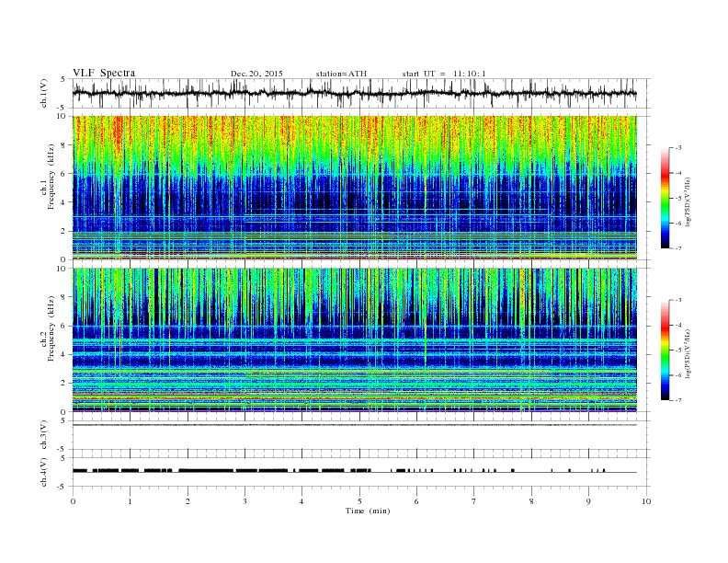Click the lower color scale bar for ch.2

pos(665,350)
